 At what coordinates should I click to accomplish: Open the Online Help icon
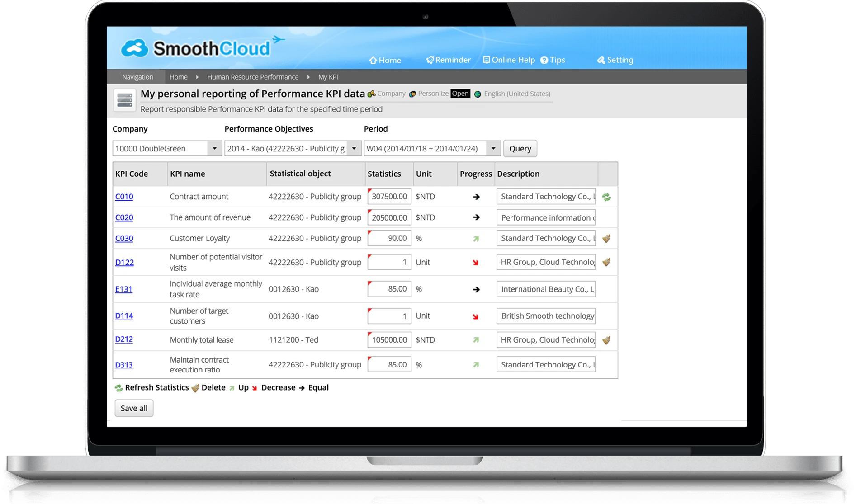click(486, 60)
